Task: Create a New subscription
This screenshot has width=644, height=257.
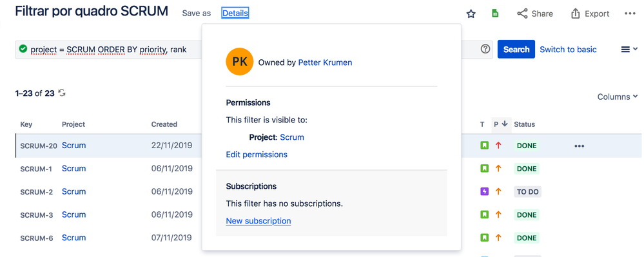Action: coord(259,221)
